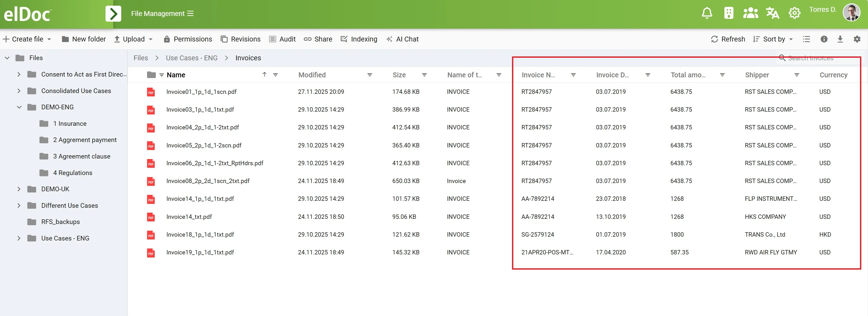Expand Consolidated Use Cases folder

tap(19, 91)
